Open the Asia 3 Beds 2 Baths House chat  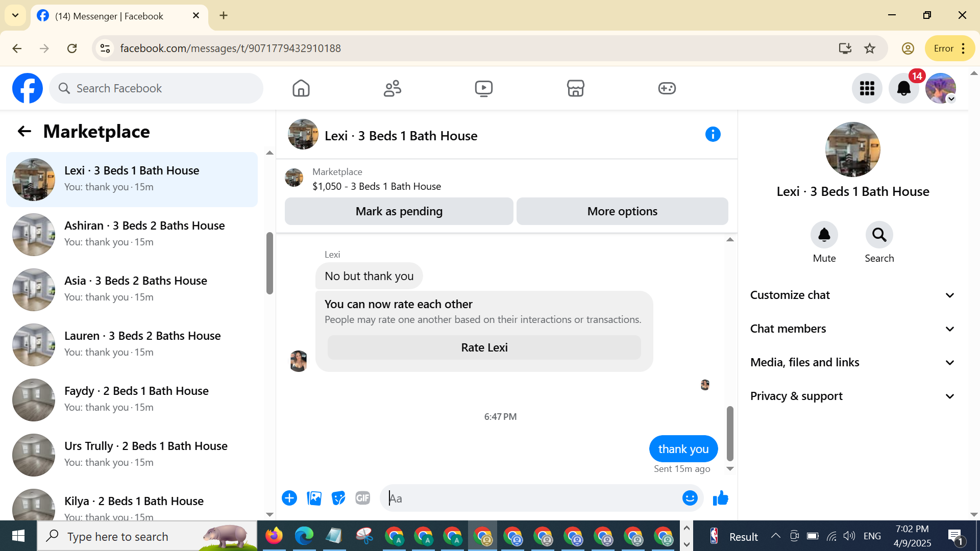coord(132,289)
